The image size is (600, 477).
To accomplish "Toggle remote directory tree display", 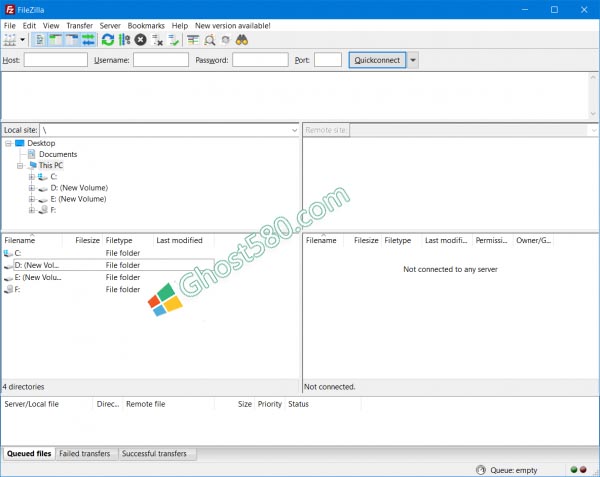I will [72, 40].
